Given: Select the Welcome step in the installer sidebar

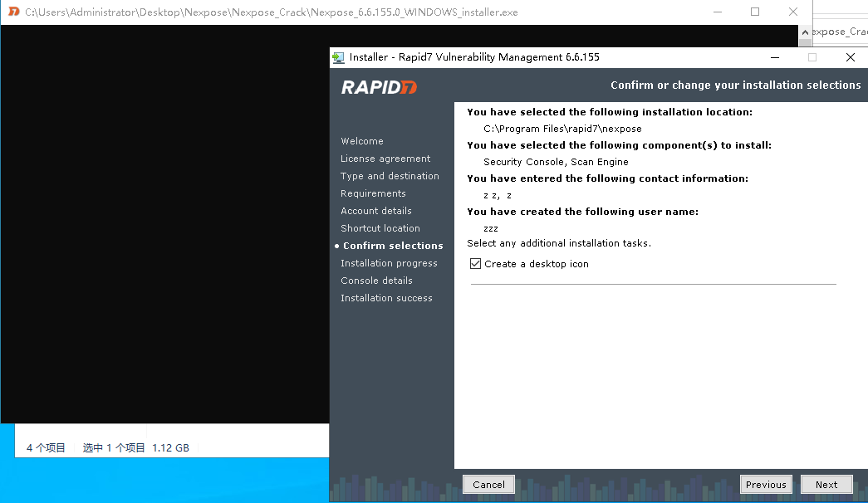Looking at the screenshot, I should 362,141.
